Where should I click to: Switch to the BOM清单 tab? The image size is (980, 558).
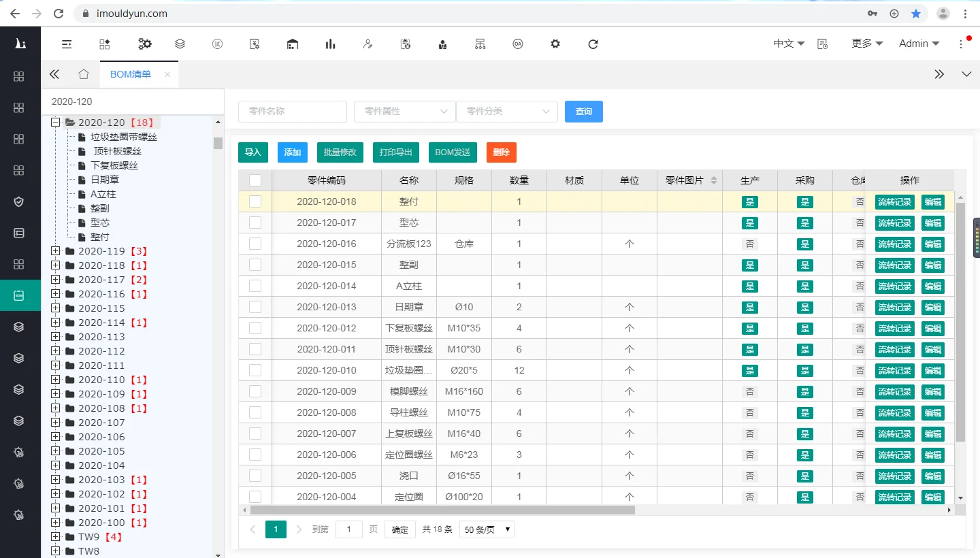click(131, 74)
